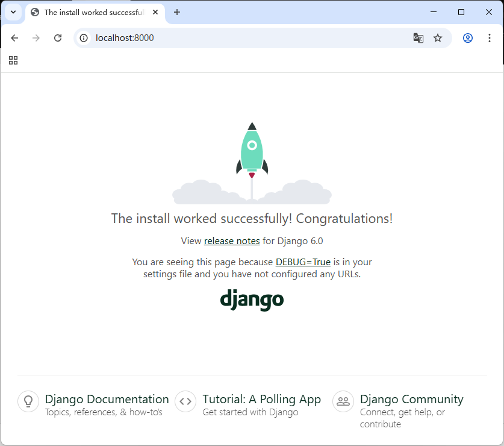Click the 'The install worked successfully! Congratulations!' heading
Viewport: 504px width, 446px height.
(252, 219)
